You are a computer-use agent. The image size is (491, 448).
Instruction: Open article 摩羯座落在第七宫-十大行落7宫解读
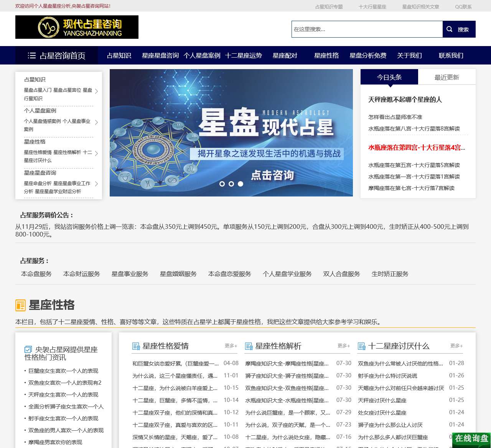click(411, 188)
